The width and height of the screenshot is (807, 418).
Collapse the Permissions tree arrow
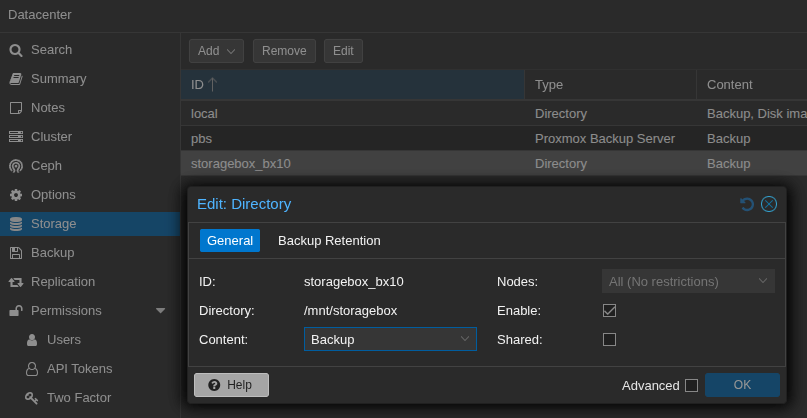tap(160, 311)
